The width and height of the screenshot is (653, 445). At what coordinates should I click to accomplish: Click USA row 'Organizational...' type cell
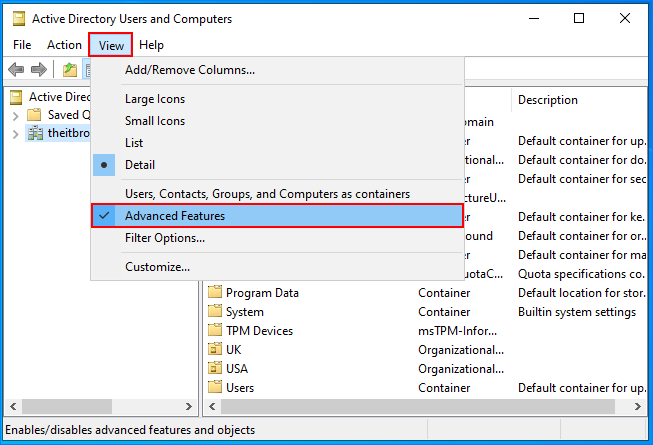[461, 368]
